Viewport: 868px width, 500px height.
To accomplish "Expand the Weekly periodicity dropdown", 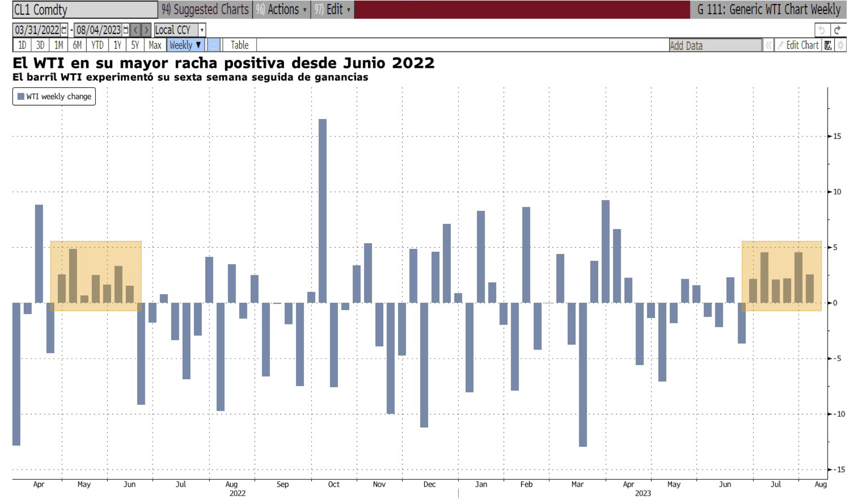I will tap(185, 45).
